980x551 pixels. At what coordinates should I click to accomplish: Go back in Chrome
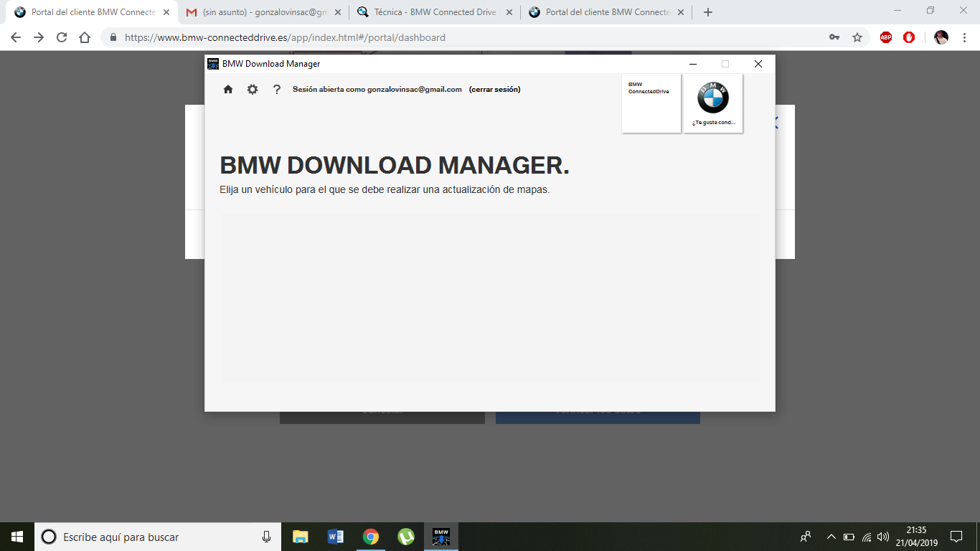click(x=16, y=37)
